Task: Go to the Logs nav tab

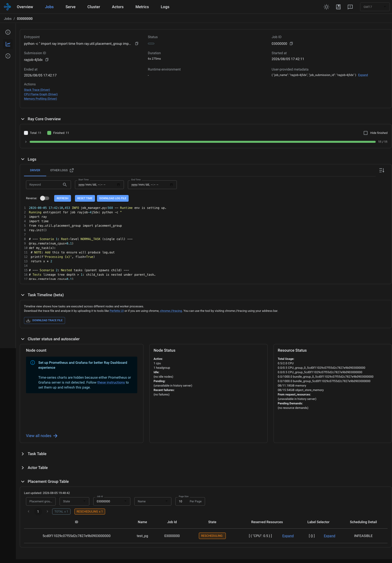Action: click(165, 7)
